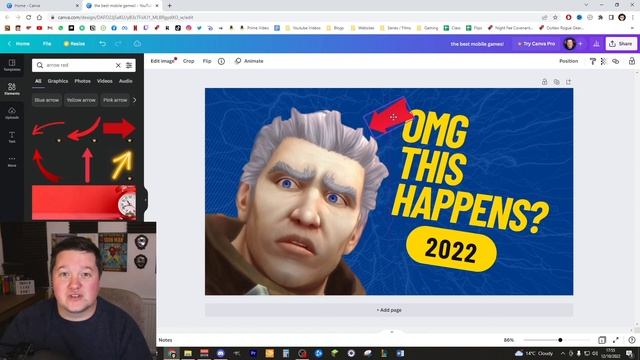The image size is (640, 360).
Task: Duplicate the page icon
Action: (x=556, y=82)
